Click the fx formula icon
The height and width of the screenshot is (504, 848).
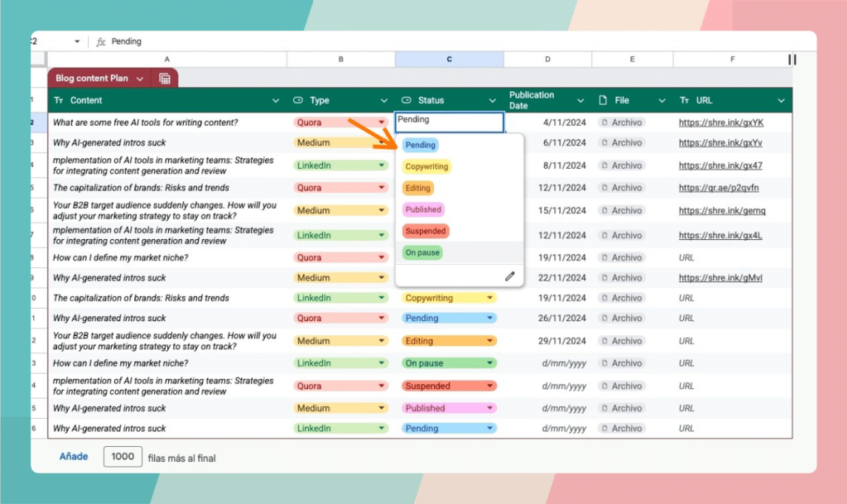pos(101,41)
